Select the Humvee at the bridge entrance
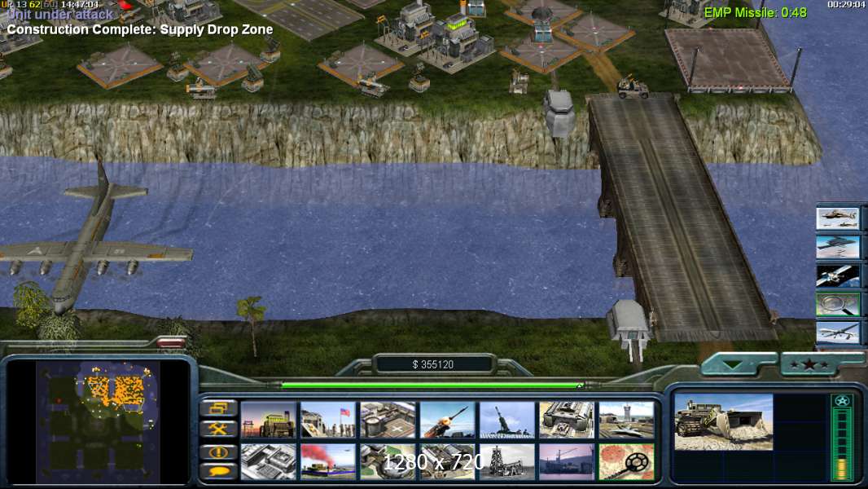This screenshot has width=868, height=489. [633, 87]
